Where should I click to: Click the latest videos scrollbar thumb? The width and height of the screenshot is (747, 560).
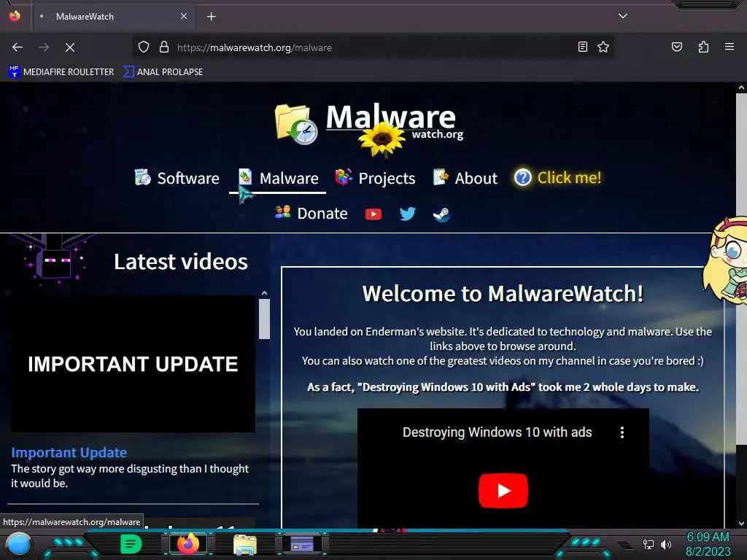[264, 319]
